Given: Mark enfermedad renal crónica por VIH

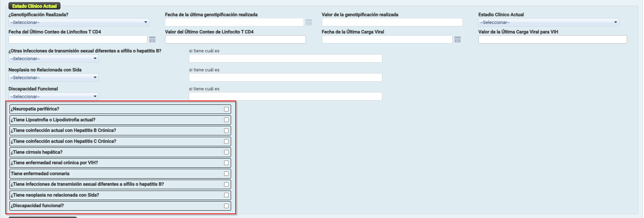Looking at the screenshot, I should [226, 163].
